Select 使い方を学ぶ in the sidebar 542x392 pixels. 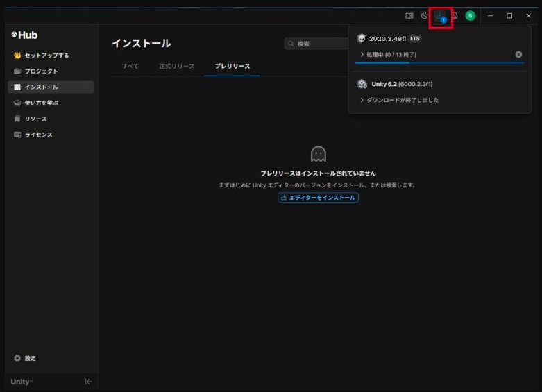(x=41, y=103)
